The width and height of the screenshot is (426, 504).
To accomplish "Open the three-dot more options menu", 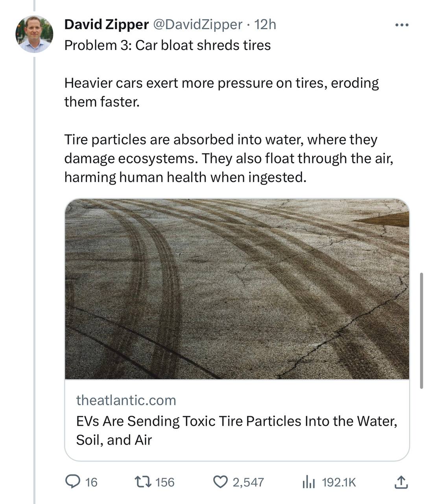I will tap(402, 25).
